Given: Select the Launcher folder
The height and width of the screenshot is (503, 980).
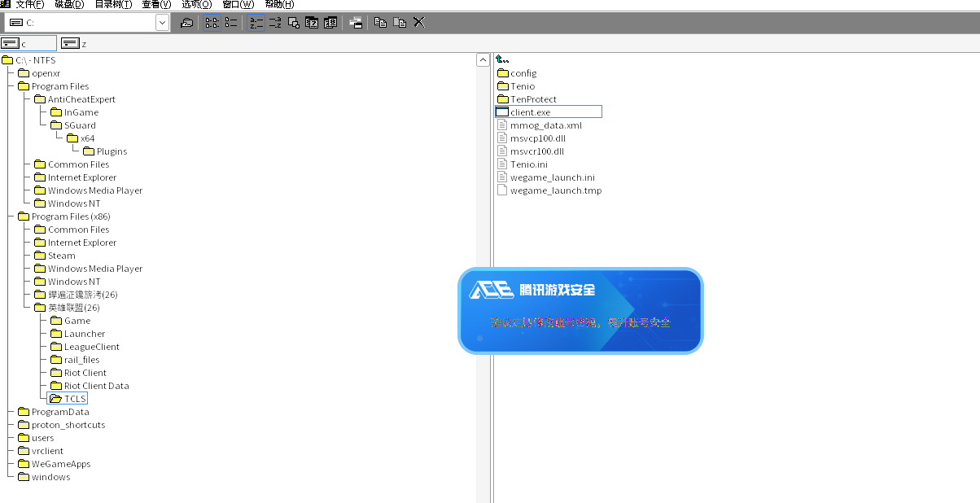Looking at the screenshot, I should point(78,334).
